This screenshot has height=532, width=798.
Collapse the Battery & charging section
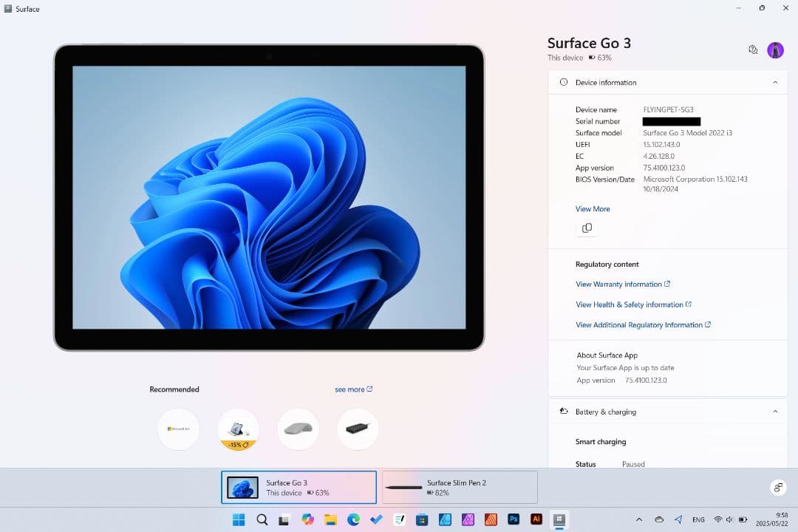[x=775, y=412]
